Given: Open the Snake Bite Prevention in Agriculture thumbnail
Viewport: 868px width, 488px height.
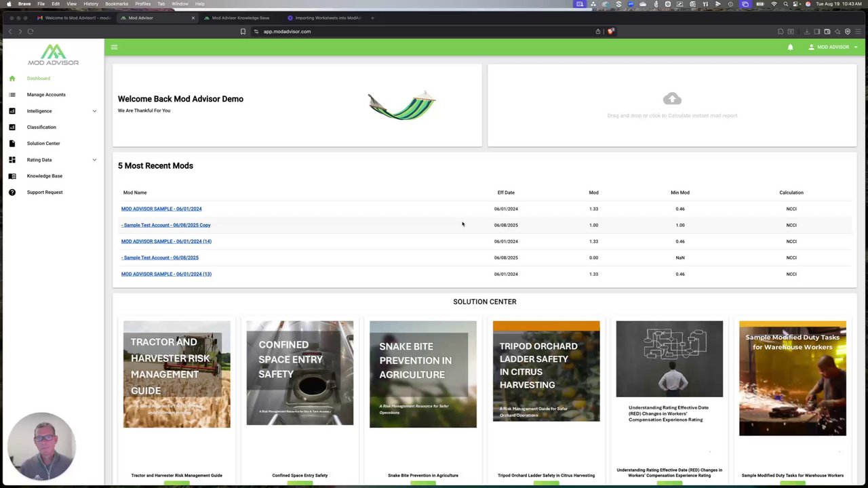Looking at the screenshot, I should pos(423,374).
